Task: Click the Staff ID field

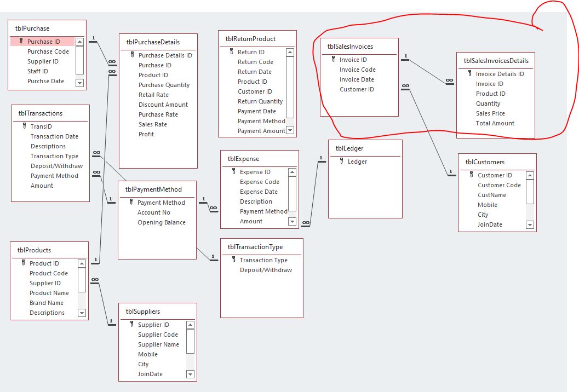Action: (38, 71)
